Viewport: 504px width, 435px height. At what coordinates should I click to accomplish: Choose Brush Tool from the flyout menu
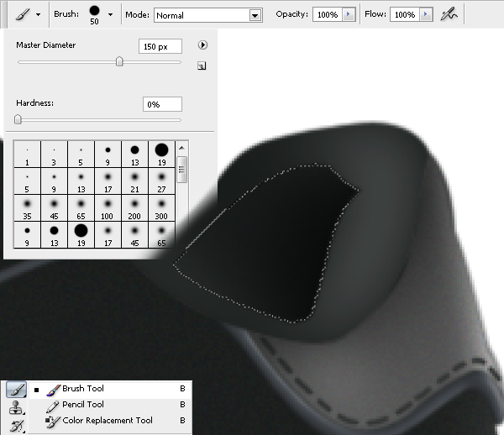(111, 389)
